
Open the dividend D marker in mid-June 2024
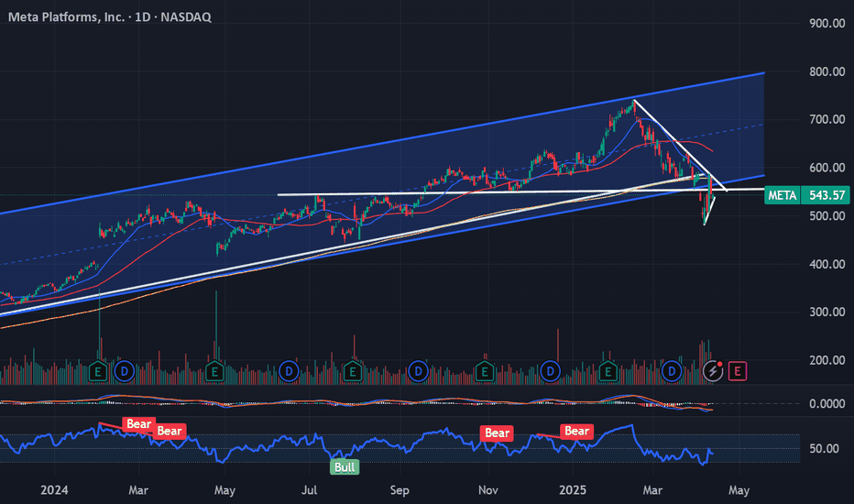[289, 372]
